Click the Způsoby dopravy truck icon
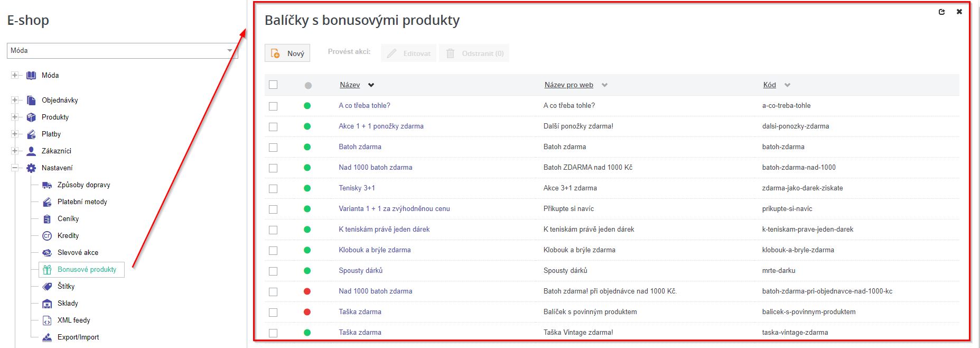This screenshot has width=980, height=348. click(47, 185)
